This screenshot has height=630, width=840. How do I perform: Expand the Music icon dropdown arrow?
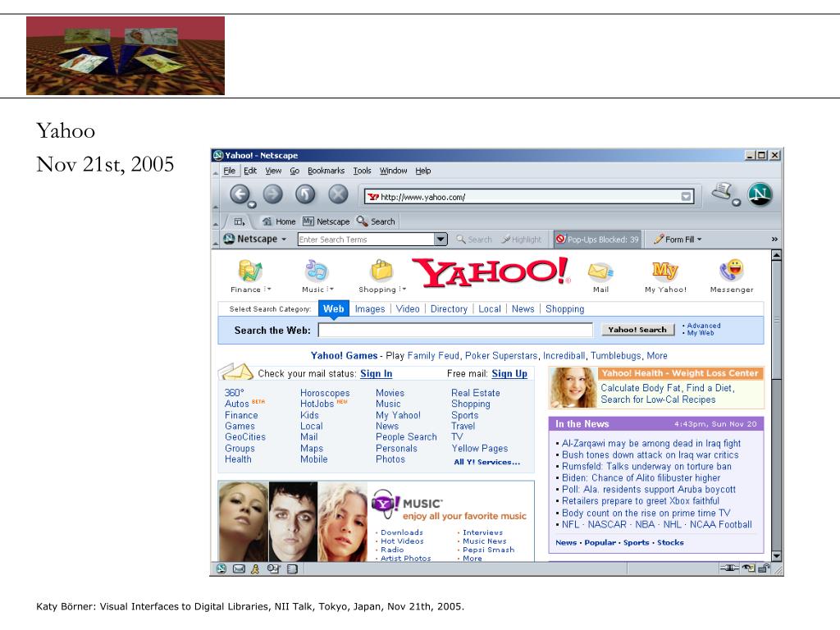click(x=331, y=290)
